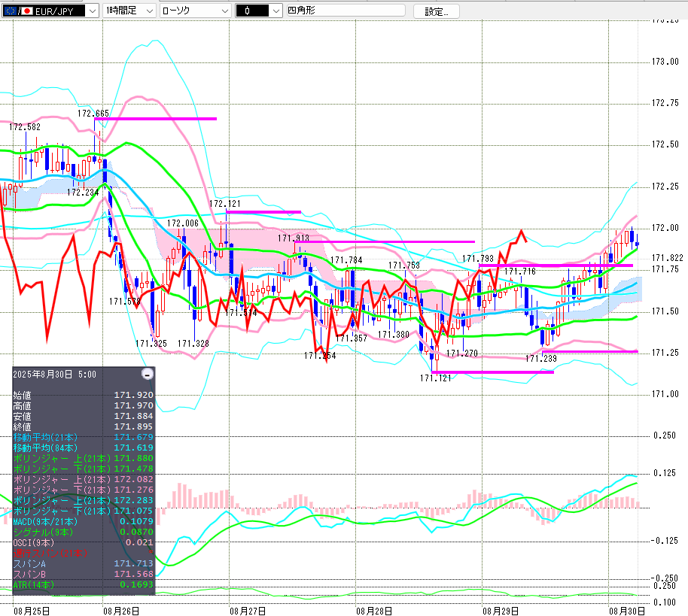
Task: Click the 171.239 price label
Action: point(541,359)
